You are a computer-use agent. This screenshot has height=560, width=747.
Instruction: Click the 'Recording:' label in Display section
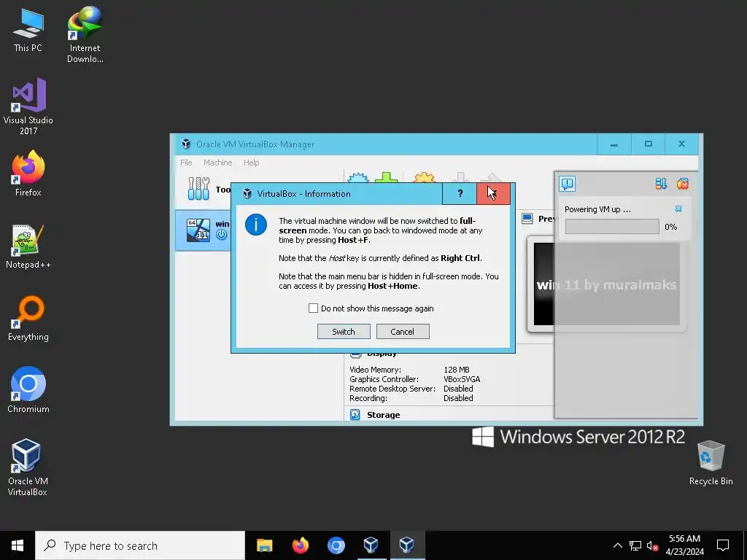368,398
